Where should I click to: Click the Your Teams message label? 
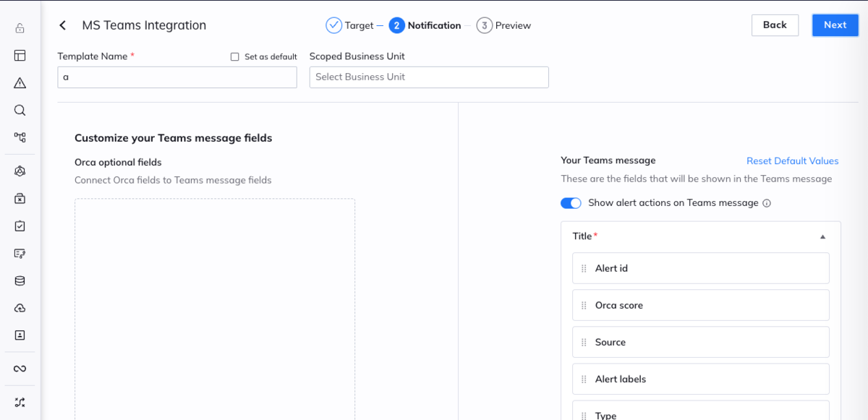[x=608, y=160]
